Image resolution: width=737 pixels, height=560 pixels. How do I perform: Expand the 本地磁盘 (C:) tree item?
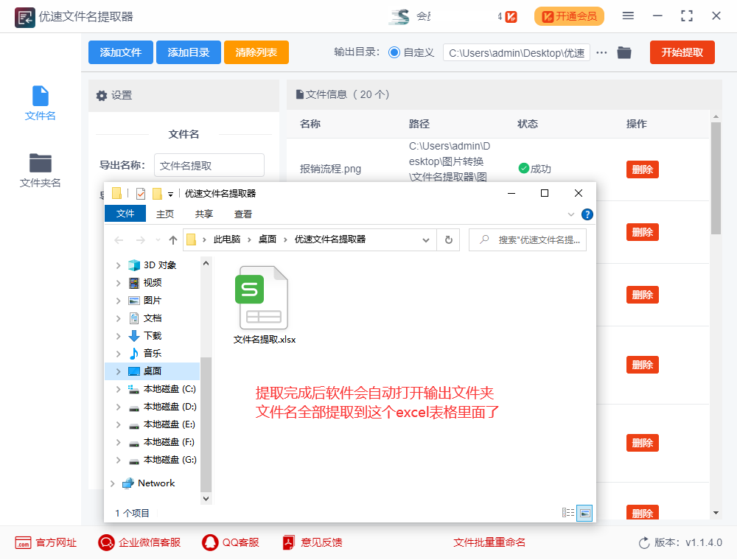coord(118,388)
